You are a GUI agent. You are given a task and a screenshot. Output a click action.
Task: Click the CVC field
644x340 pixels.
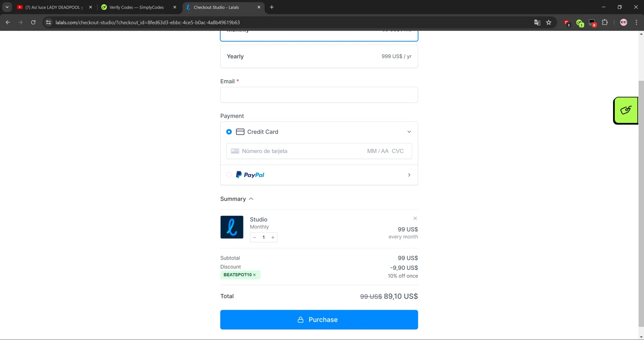[398, 151]
